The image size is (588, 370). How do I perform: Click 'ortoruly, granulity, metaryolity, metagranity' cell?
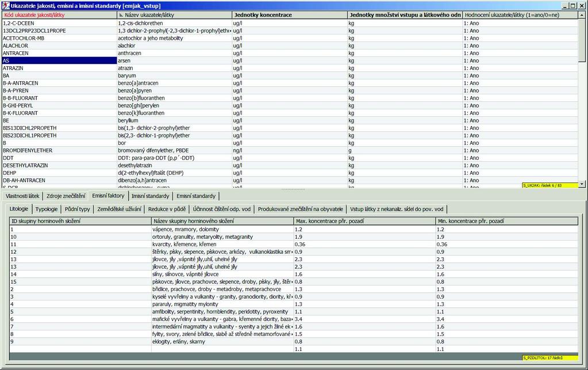[x=222, y=237]
